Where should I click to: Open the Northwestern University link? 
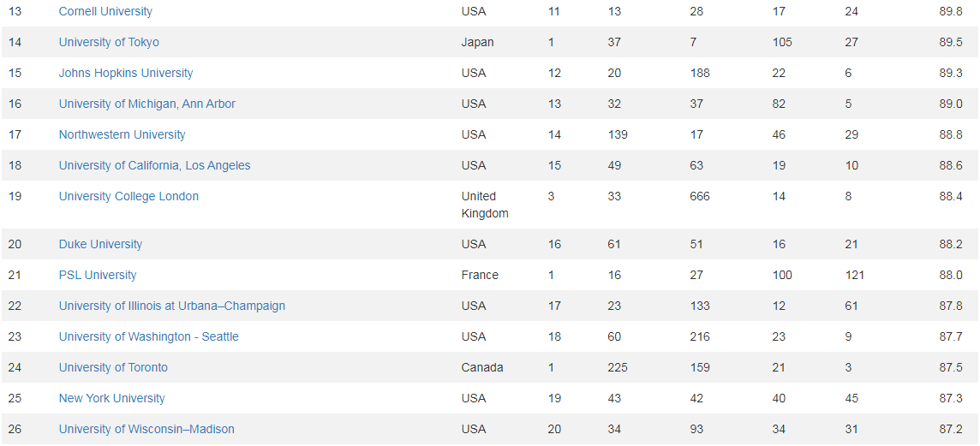(122, 134)
